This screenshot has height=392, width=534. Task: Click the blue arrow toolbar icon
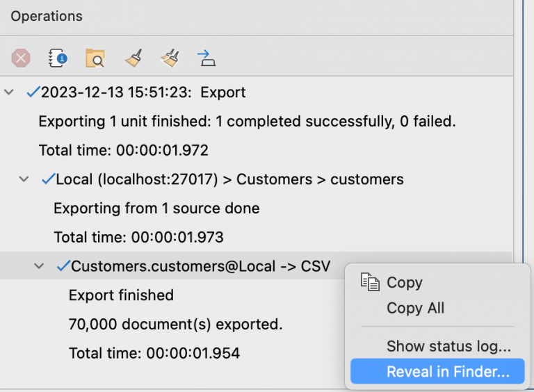(207, 58)
